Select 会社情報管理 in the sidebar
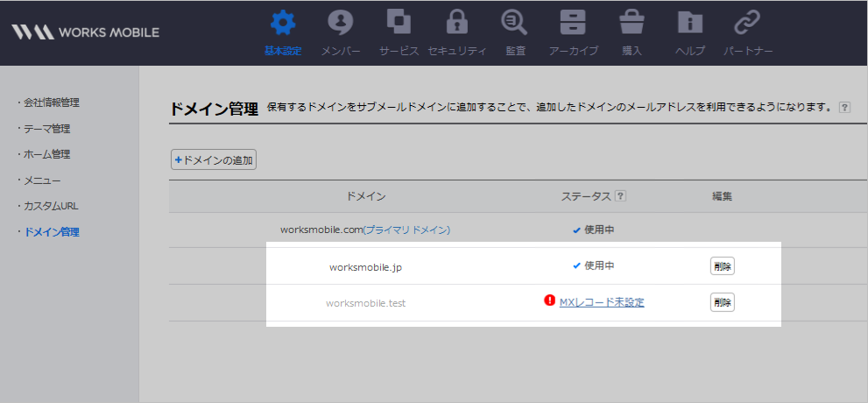Image resolution: width=868 pixels, height=403 pixels. [x=52, y=103]
